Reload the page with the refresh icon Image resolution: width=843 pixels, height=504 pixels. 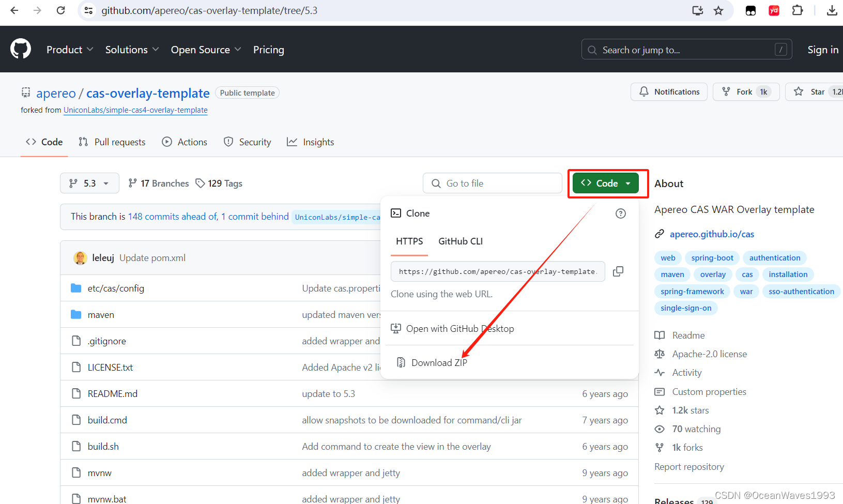[60, 10]
